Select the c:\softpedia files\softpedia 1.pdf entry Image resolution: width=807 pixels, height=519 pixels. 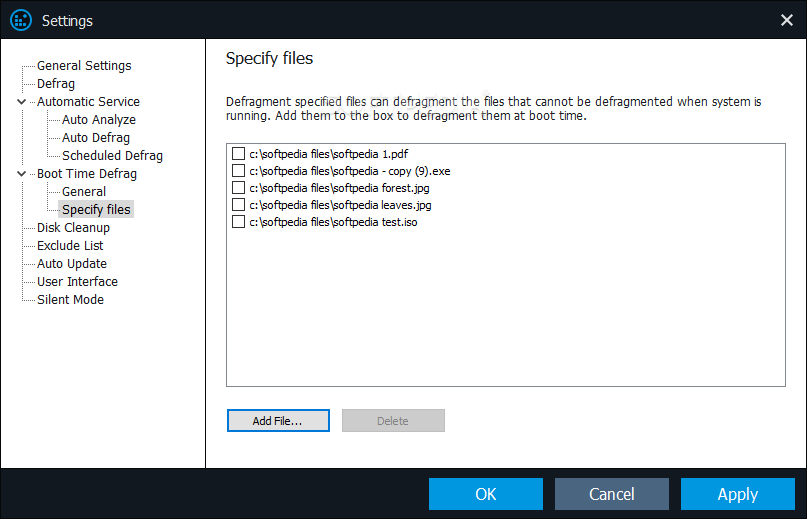pos(329,154)
